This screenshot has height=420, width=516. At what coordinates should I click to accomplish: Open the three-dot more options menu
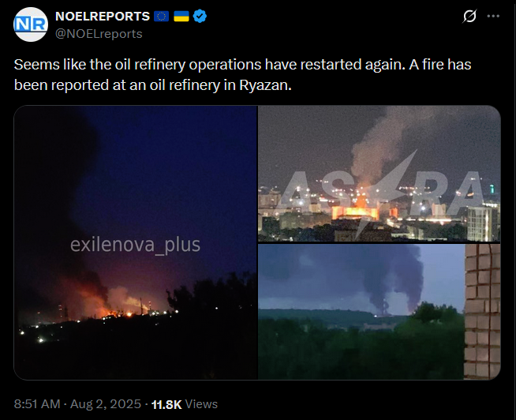pyautogui.click(x=493, y=16)
